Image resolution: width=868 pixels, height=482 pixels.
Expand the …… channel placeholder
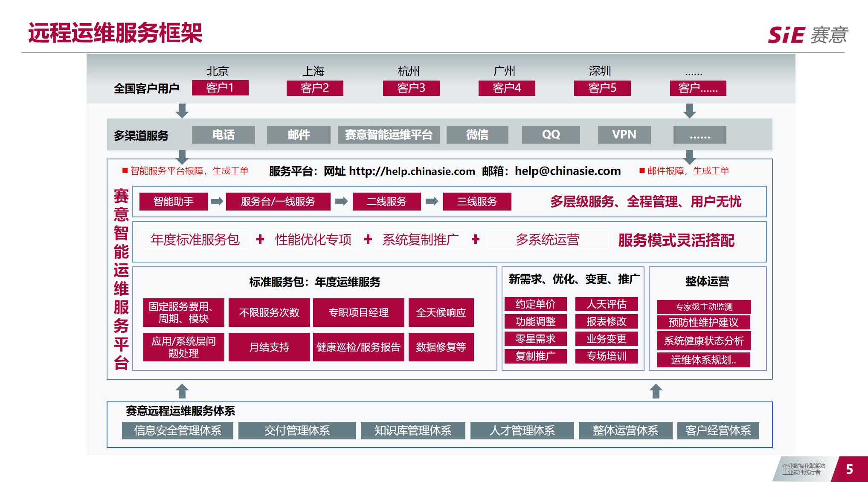[701, 135]
